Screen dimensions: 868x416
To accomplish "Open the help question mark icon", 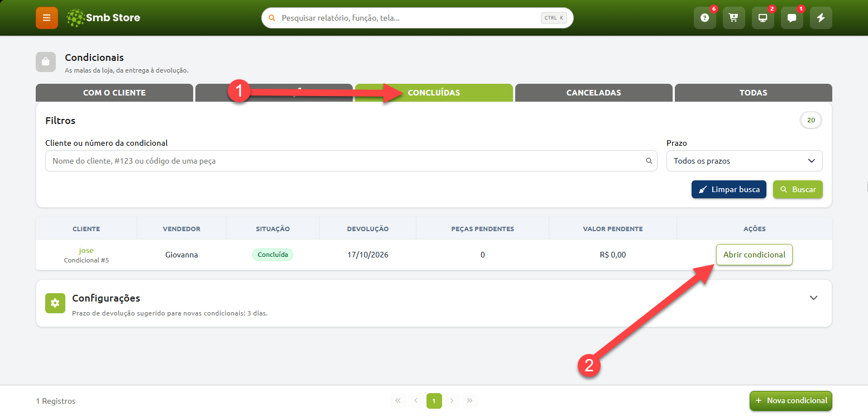I will tap(705, 18).
